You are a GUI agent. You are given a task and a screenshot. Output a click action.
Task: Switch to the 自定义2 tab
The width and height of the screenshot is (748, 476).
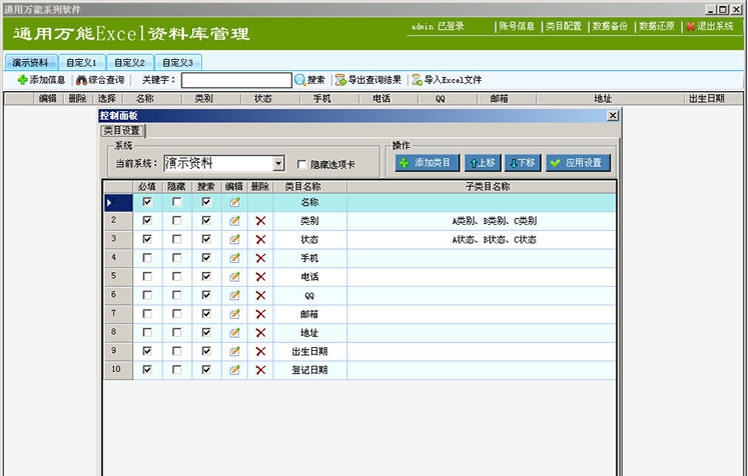130,62
